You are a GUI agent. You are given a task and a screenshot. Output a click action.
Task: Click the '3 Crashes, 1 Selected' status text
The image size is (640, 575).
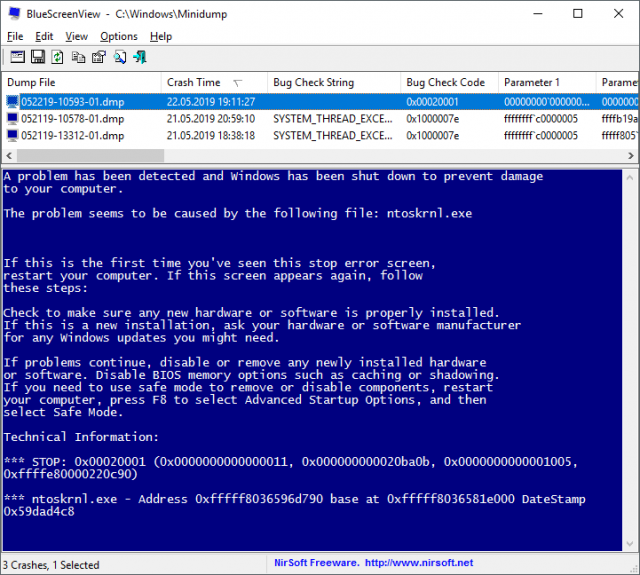51,565
